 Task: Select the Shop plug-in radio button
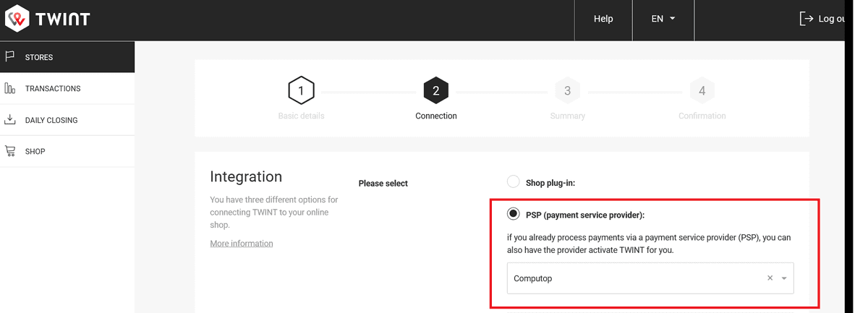513,182
